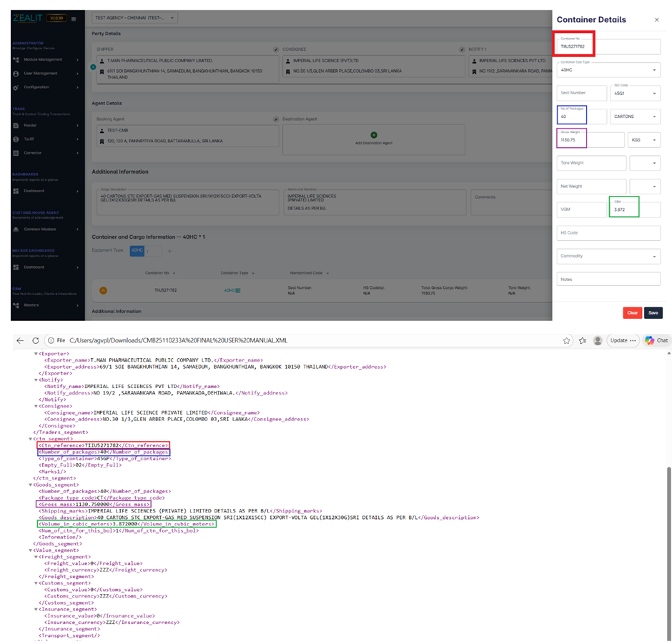Click the orange collapse icon beside TIIU5271782 row

click(103, 290)
